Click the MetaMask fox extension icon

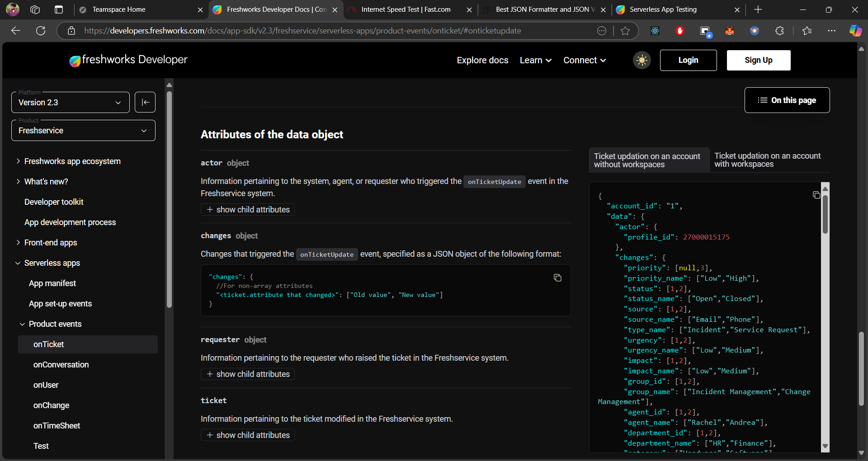pos(730,31)
